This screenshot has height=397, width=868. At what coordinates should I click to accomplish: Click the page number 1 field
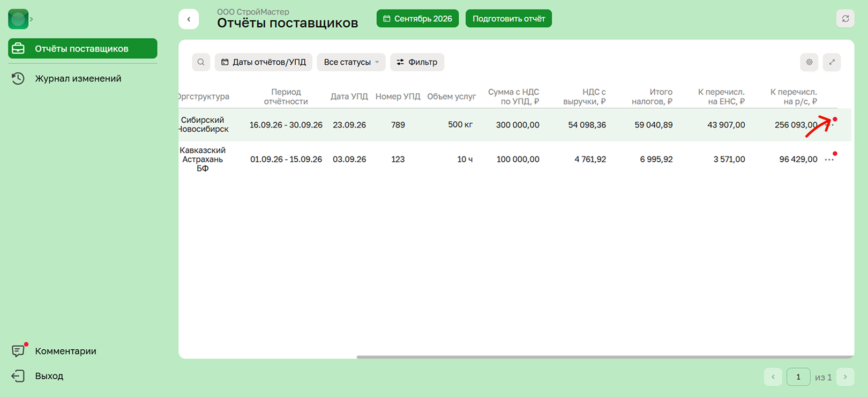pyautogui.click(x=798, y=377)
